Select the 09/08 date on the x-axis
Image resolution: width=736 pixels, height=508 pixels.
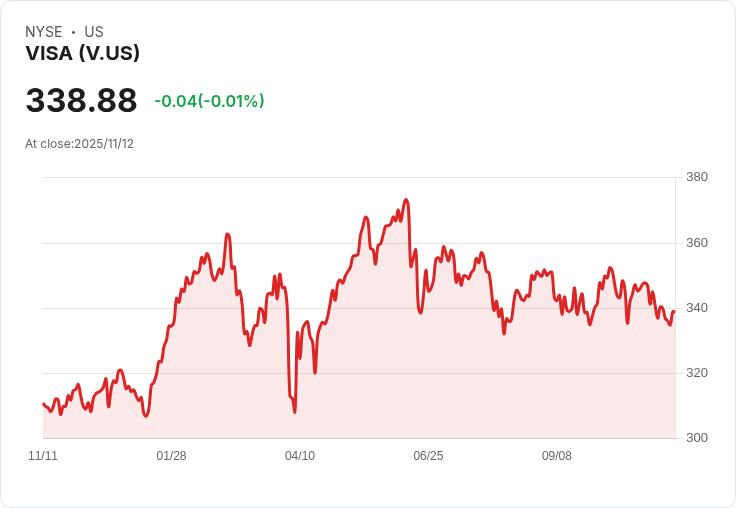(557, 456)
